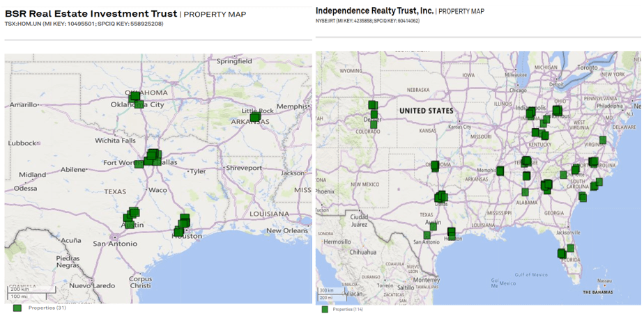Click the IRT property cluster at Houston

tap(452, 232)
